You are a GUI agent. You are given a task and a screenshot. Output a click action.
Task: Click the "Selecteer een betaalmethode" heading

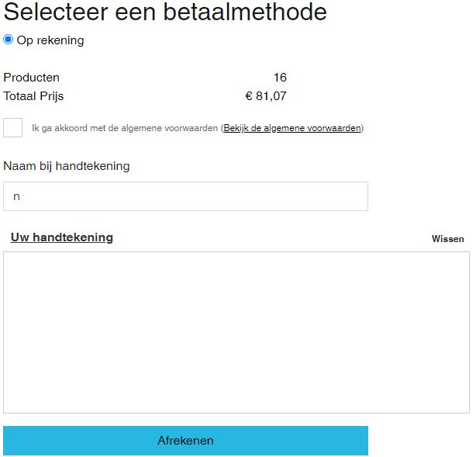[165, 12]
